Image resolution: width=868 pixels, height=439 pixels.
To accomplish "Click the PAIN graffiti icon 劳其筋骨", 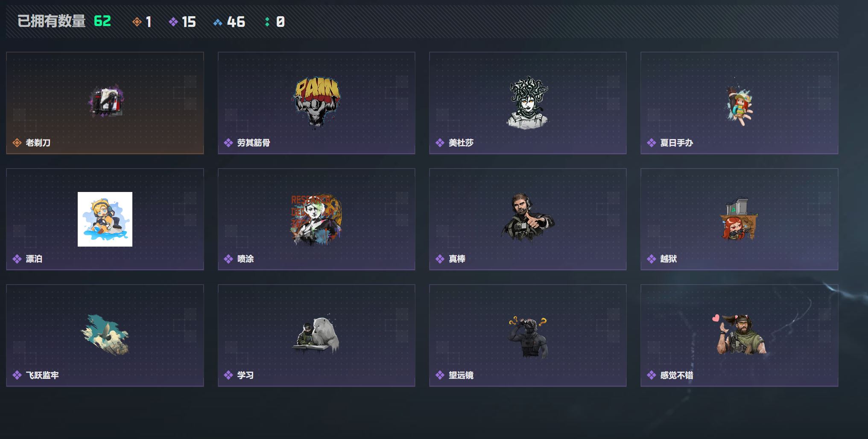I will click(316, 102).
